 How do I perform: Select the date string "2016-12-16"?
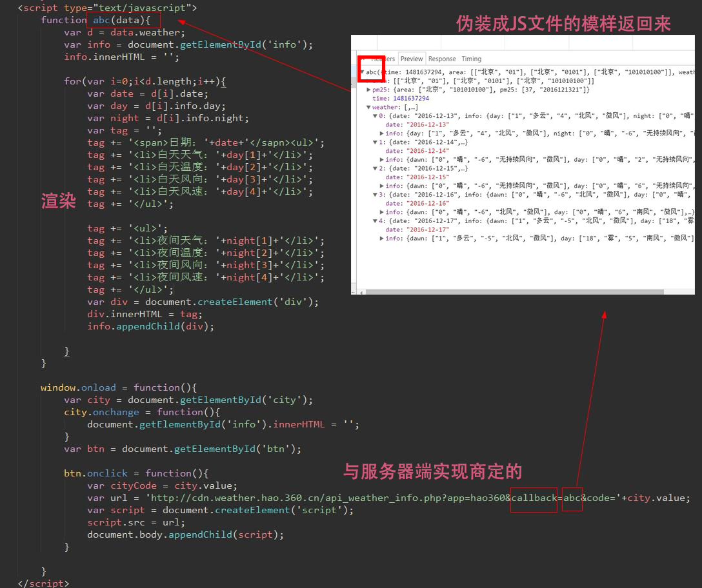[x=428, y=203]
